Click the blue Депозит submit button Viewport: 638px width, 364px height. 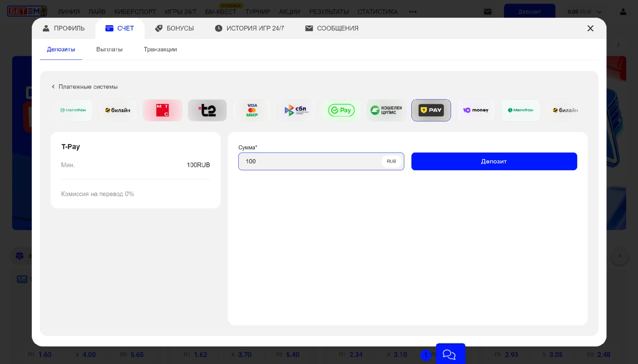[494, 161]
